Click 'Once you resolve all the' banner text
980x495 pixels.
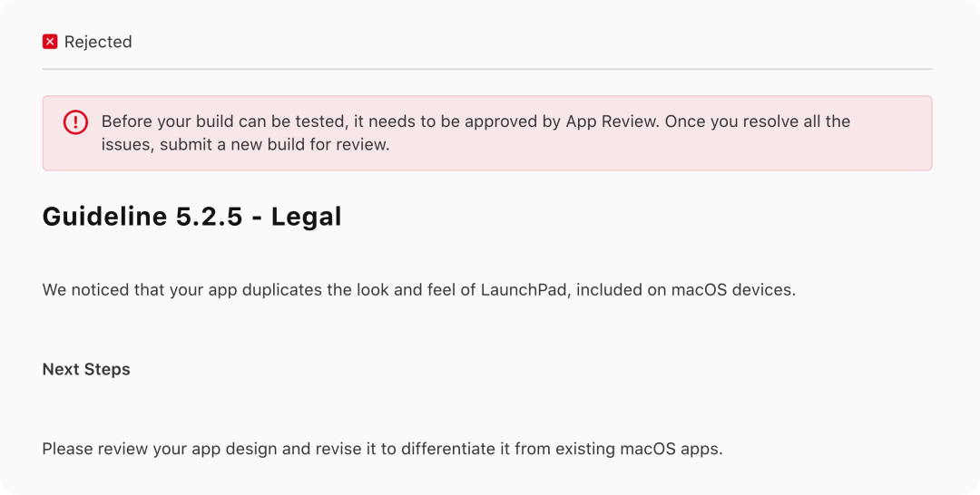[758, 121]
